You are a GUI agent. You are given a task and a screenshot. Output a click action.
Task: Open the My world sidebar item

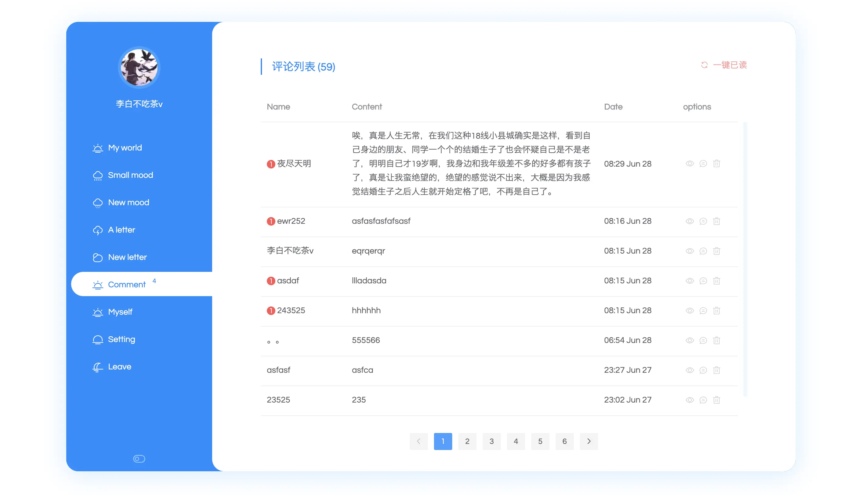[x=117, y=148]
